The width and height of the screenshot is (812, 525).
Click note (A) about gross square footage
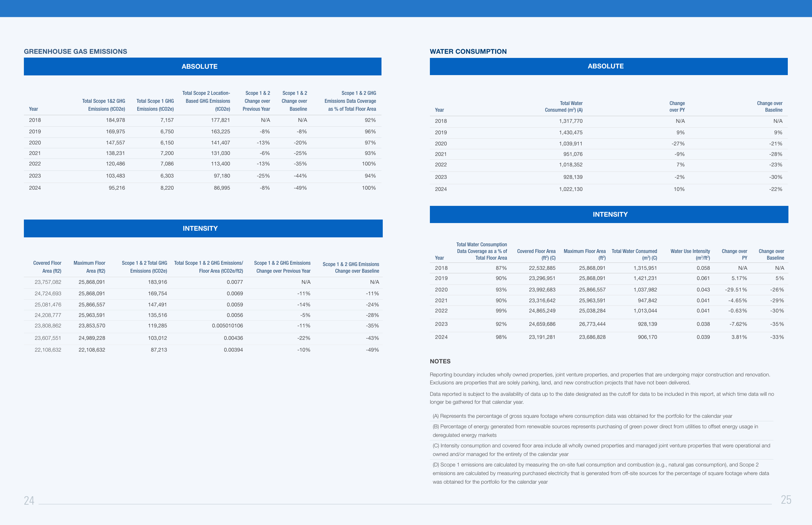pyautogui.click(x=582, y=416)
